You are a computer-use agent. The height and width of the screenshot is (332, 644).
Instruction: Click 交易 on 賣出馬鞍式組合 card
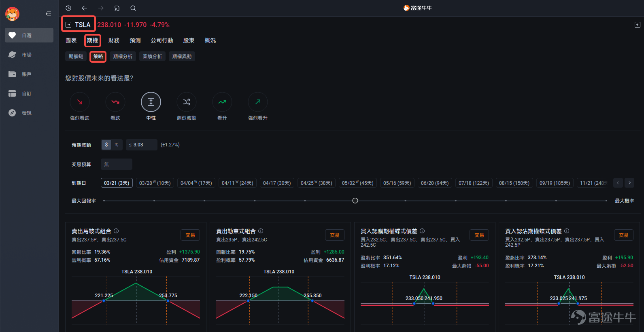[190, 235]
